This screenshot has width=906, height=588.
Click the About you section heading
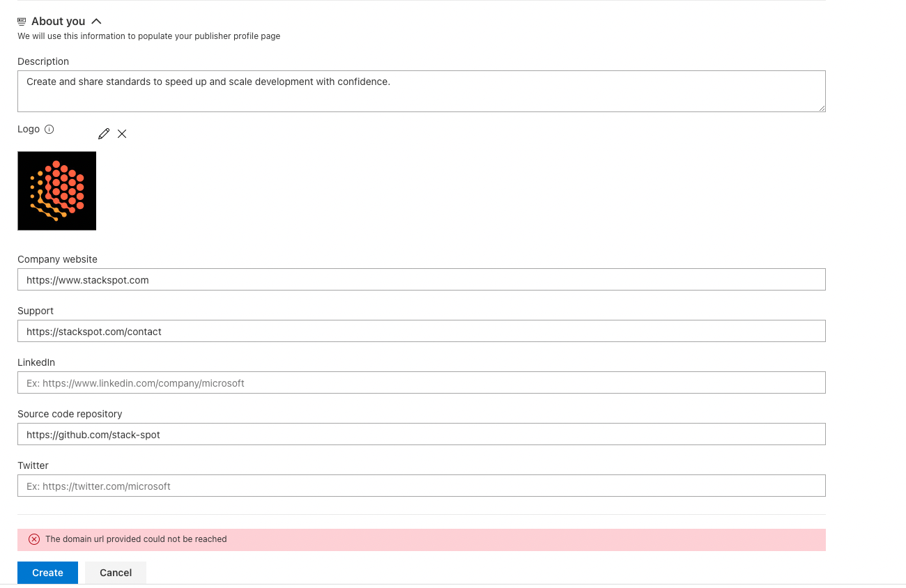(59, 21)
